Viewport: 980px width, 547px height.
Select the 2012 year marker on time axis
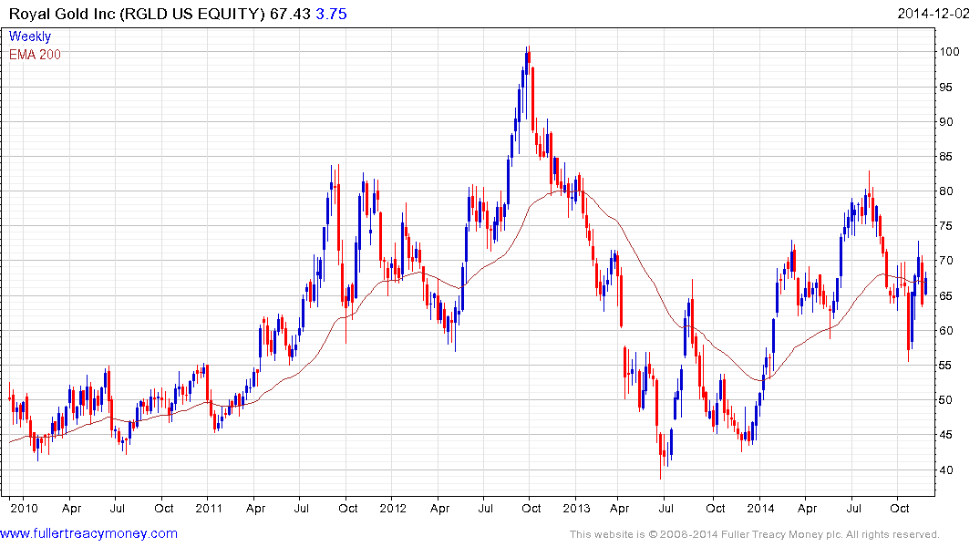tap(393, 508)
